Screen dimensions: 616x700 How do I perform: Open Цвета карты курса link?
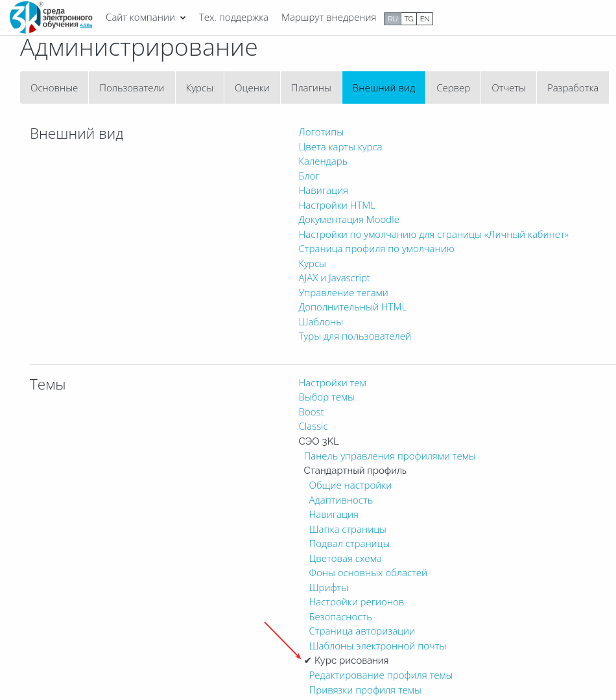click(x=340, y=147)
